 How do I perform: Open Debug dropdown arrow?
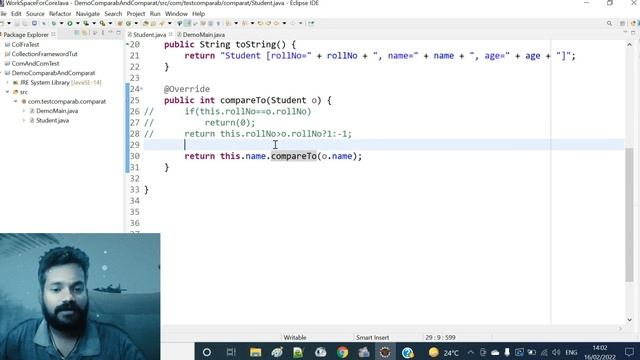(x=62, y=23)
